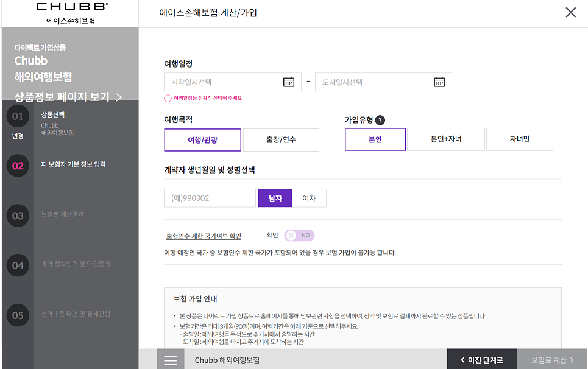
Task: Open 보험인수 제한 국가여부 확인 link
Action: tap(204, 236)
